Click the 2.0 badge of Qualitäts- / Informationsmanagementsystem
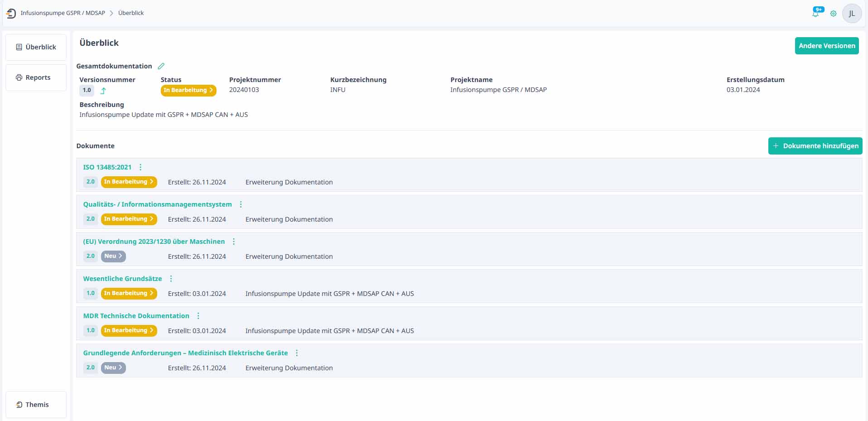The height and width of the screenshot is (421, 868). tap(91, 219)
